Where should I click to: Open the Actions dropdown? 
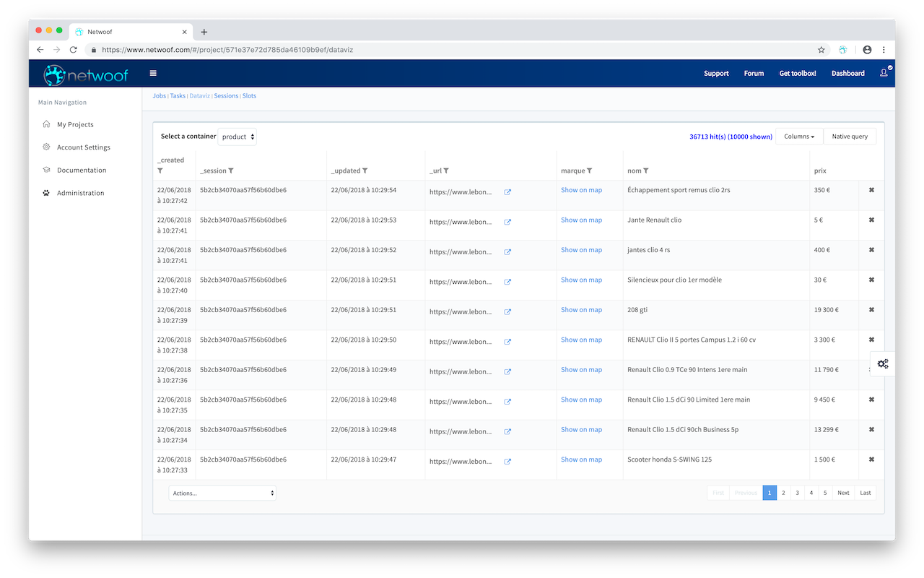click(x=222, y=493)
